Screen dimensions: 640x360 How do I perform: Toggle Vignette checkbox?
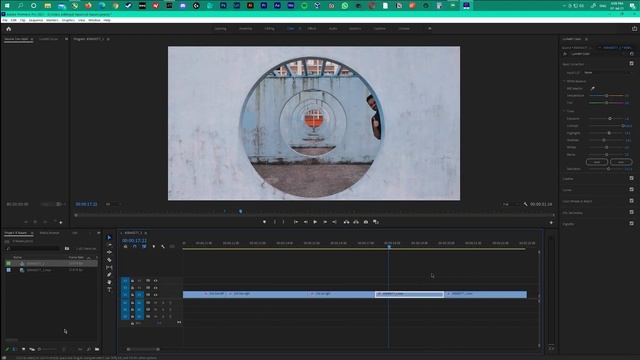[631, 223]
